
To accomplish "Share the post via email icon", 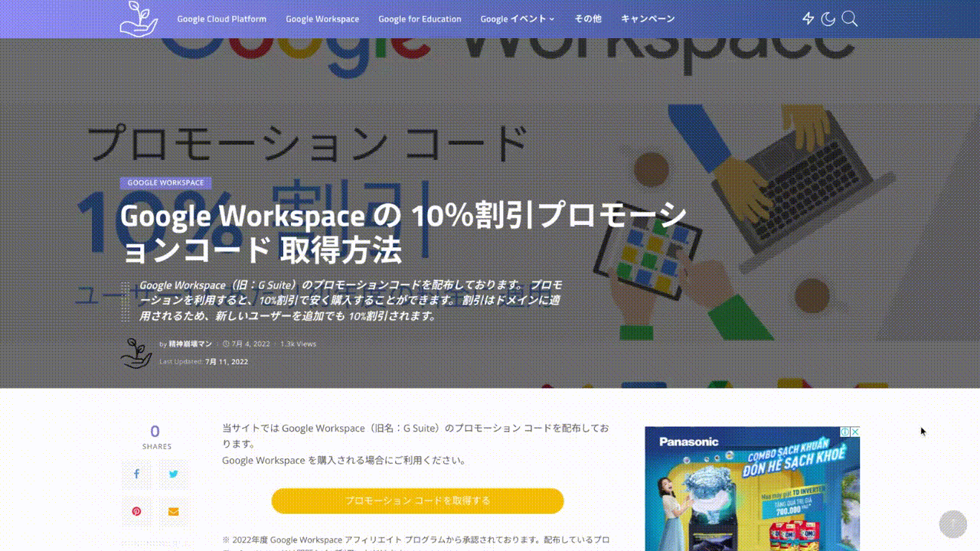I will 173,511.
